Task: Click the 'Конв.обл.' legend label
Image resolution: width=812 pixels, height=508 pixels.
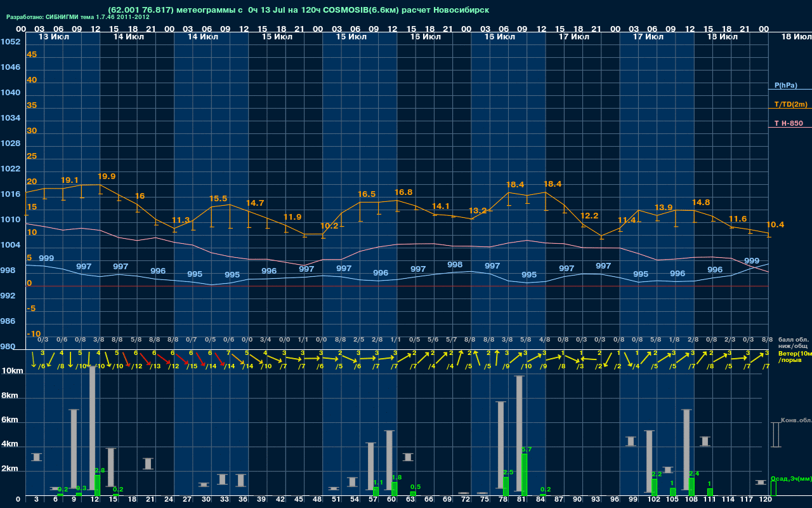Action: pos(796,420)
